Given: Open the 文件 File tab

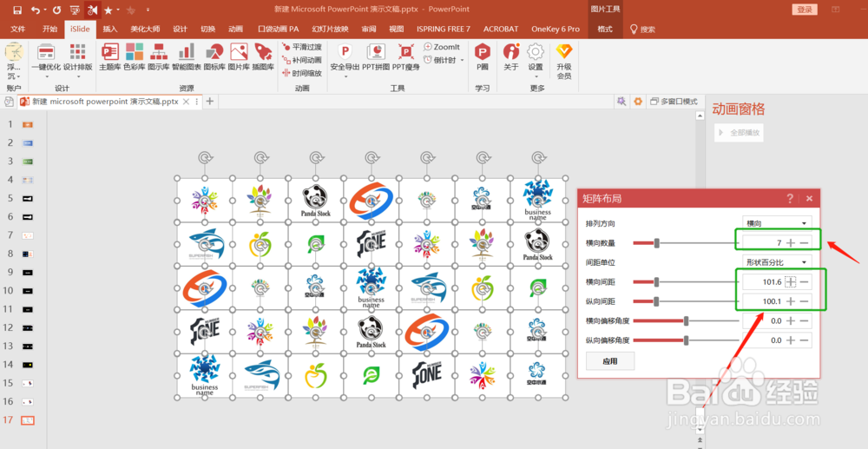Looking at the screenshot, I should [17, 29].
